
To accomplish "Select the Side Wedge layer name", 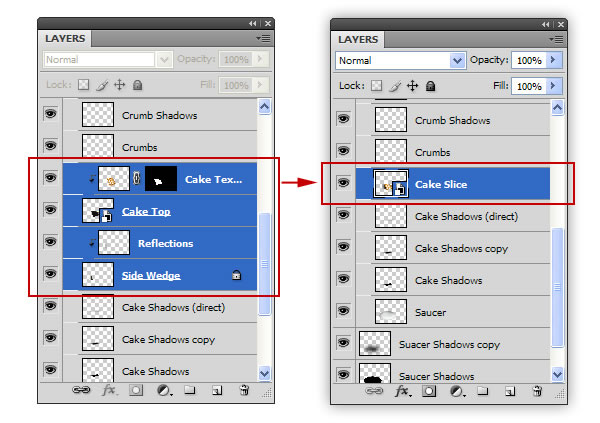I will 151,275.
